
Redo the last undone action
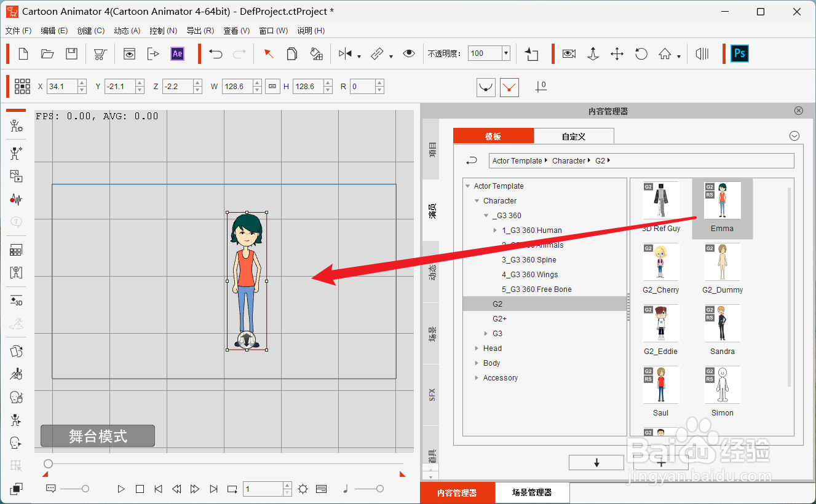coord(239,54)
